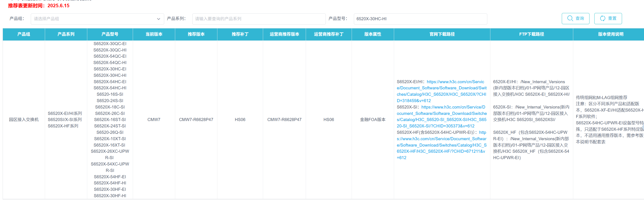Click the 运营商推荐补丁 column header
Viewport: 644px width, 206px height.
pos(329,34)
